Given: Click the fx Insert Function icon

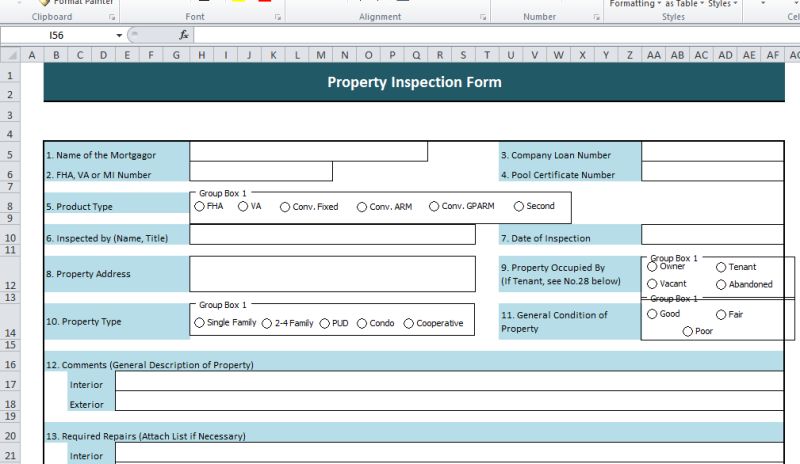Looking at the screenshot, I should [x=184, y=35].
